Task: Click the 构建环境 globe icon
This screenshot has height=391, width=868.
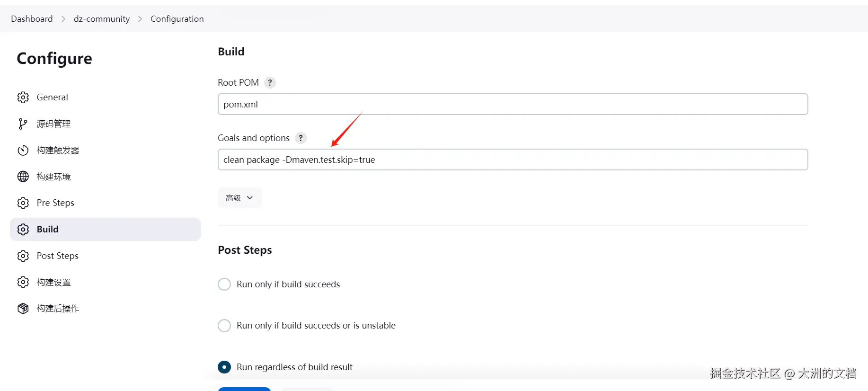Action: tap(23, 177)
